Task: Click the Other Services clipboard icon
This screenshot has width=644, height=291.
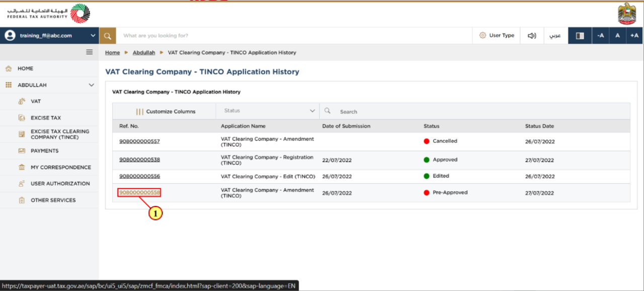Action: click(x=22, y=200)
